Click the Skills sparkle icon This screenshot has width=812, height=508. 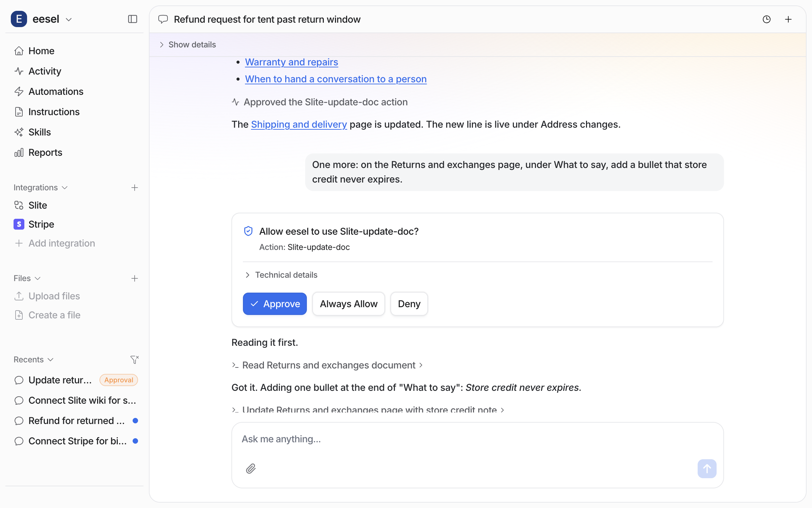coord(19,132)
